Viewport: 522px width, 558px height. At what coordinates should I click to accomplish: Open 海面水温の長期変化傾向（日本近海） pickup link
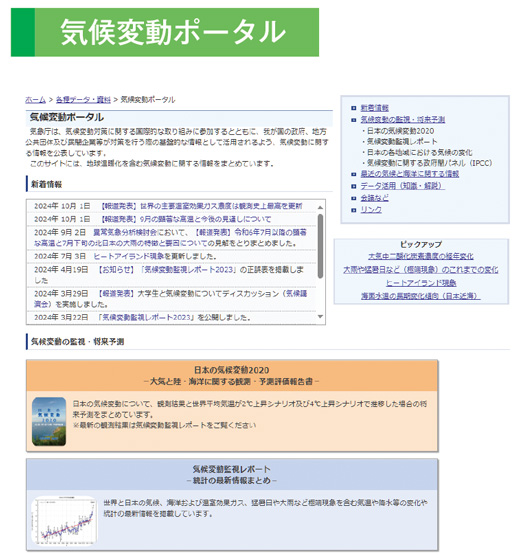(x=421, y=296)
